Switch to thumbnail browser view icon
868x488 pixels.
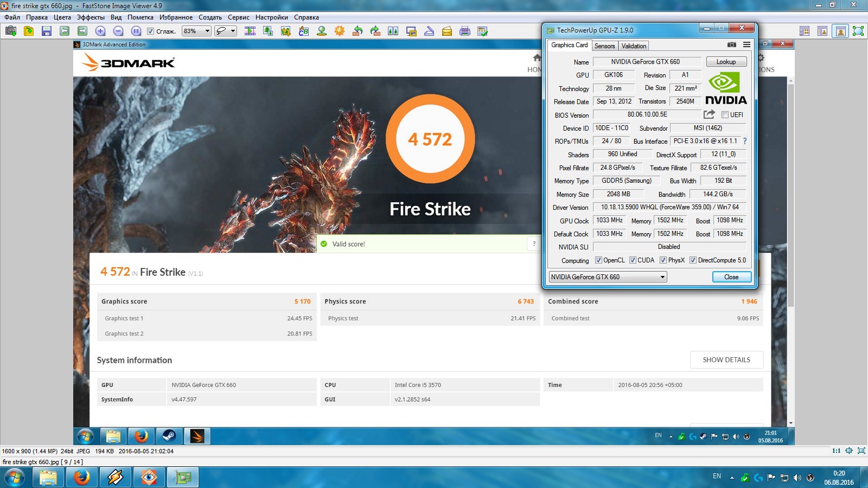pos(805,31)
